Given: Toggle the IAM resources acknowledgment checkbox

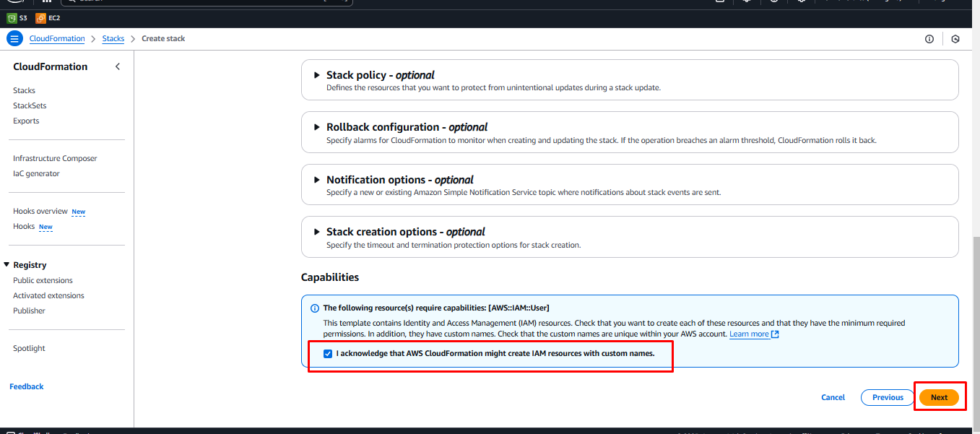Looking at the screenshot, I should point(328,354).
